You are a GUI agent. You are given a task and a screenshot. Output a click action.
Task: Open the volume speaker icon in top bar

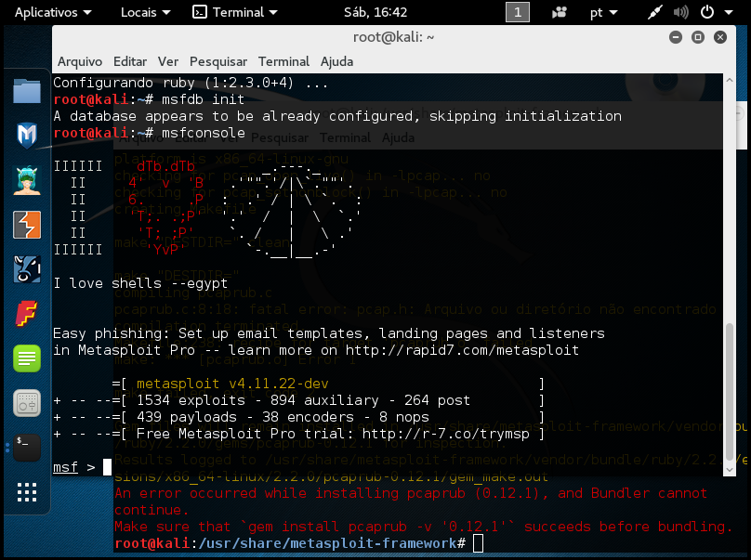pyautogui.click(x=680, y=12)
